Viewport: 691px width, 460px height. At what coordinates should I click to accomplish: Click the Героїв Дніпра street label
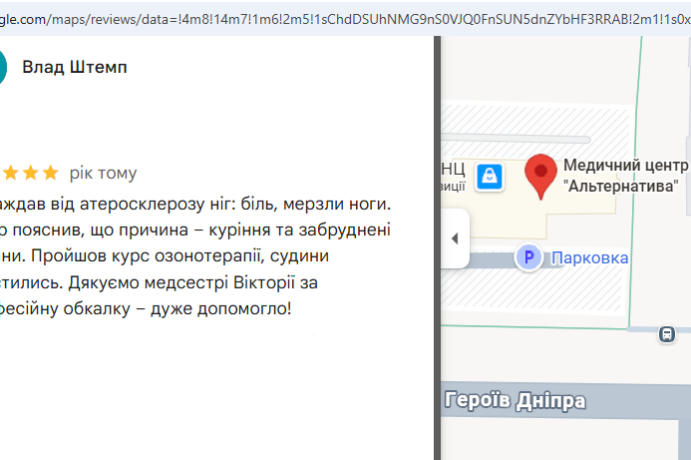click(515, 401)
